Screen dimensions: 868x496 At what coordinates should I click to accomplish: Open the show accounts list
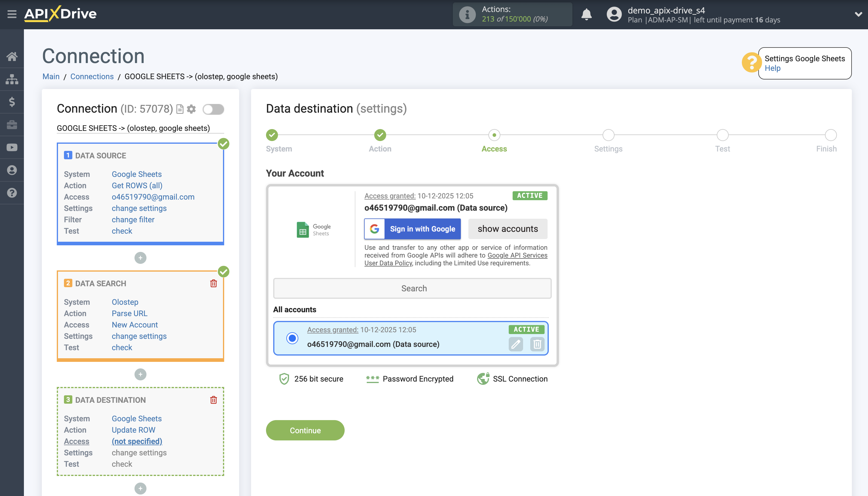coord(508,229)
